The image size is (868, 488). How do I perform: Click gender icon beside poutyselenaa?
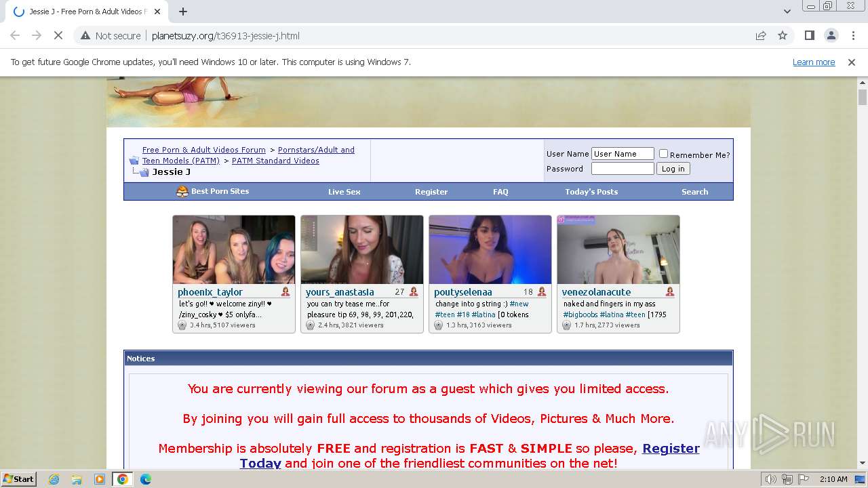coord(542,292)
